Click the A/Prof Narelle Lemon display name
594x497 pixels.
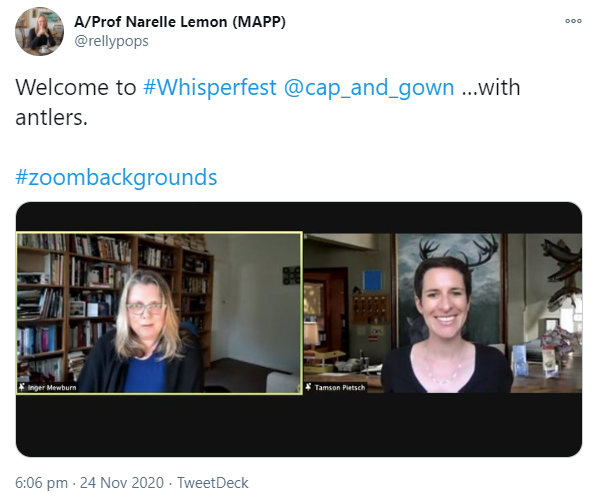(x=180, y=22)
